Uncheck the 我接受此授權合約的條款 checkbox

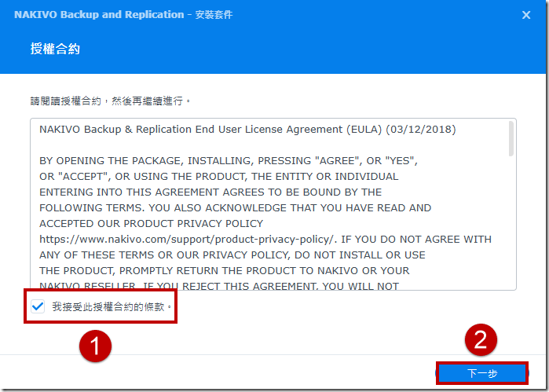click(x=38, y=306)
